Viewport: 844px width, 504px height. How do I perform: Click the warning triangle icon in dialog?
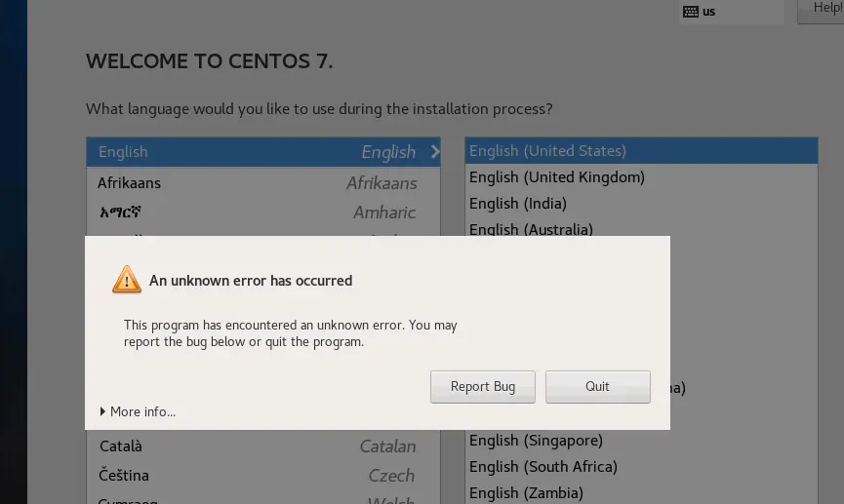click(x=127, y=279)
